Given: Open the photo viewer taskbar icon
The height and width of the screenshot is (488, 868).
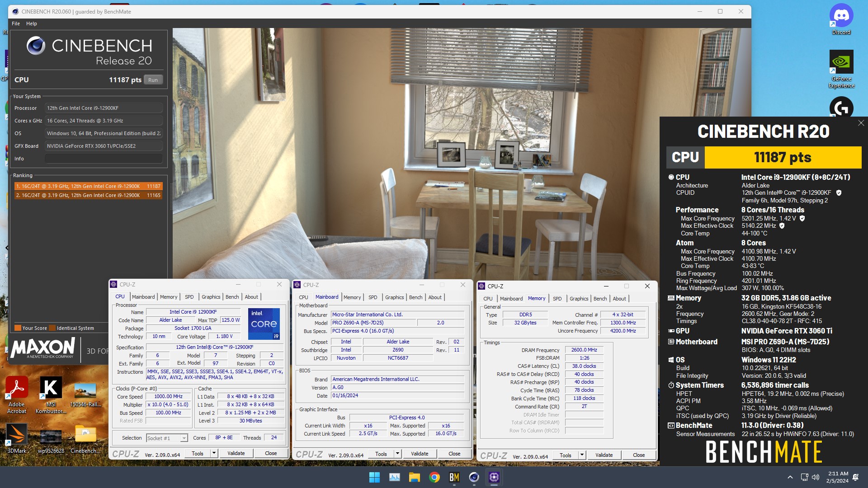Looking at the screenshot, I should [x=395, y=477].
